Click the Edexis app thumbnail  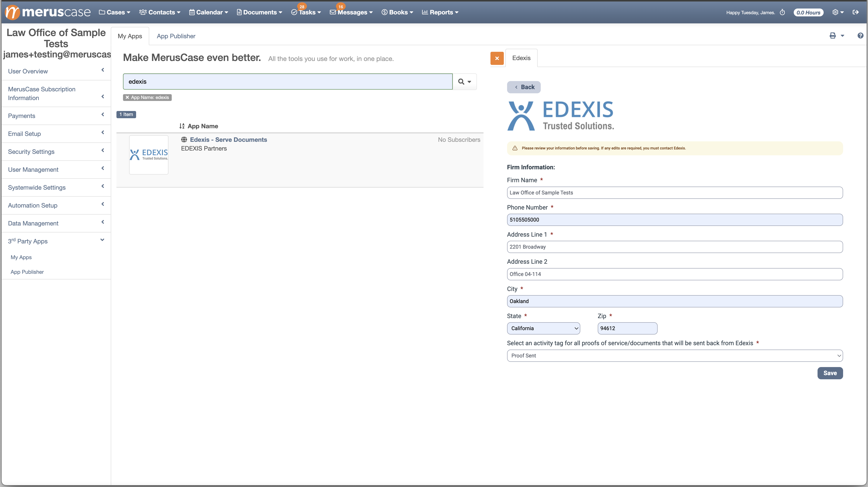click(x=149, y=155)
